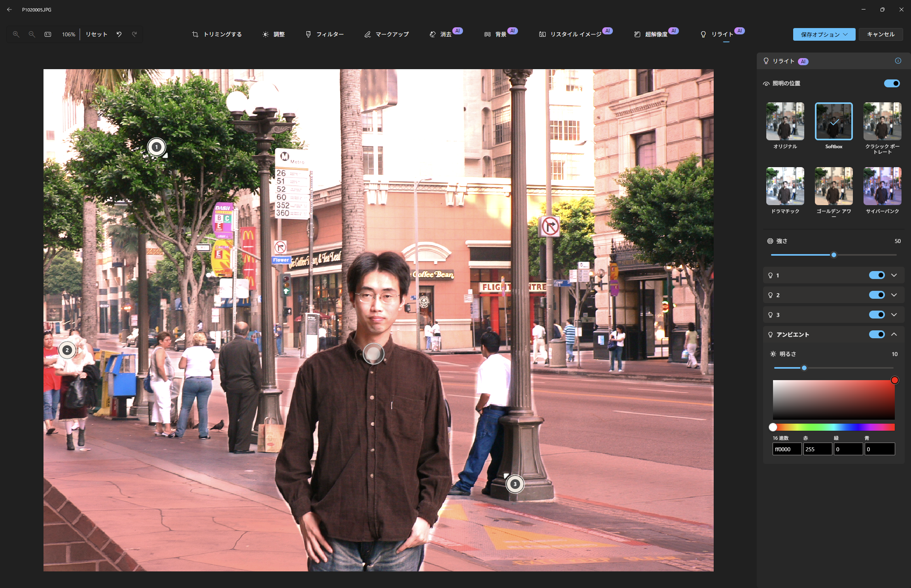Click the back arrow next to the filename
This screenshot has width=911, height=588.
click(x=9, y=9)
